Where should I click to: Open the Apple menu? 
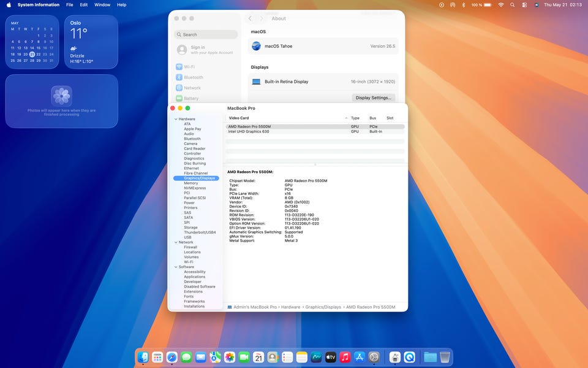(9, 5)
